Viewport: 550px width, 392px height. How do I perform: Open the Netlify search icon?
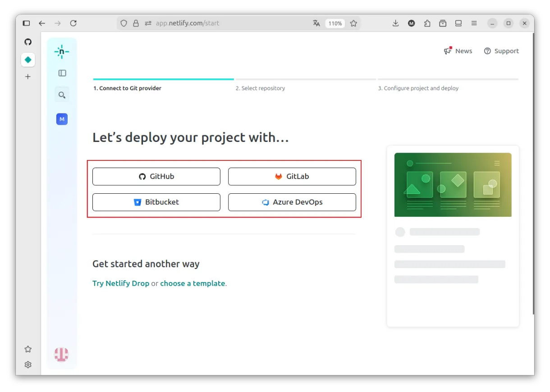(62, 95)
